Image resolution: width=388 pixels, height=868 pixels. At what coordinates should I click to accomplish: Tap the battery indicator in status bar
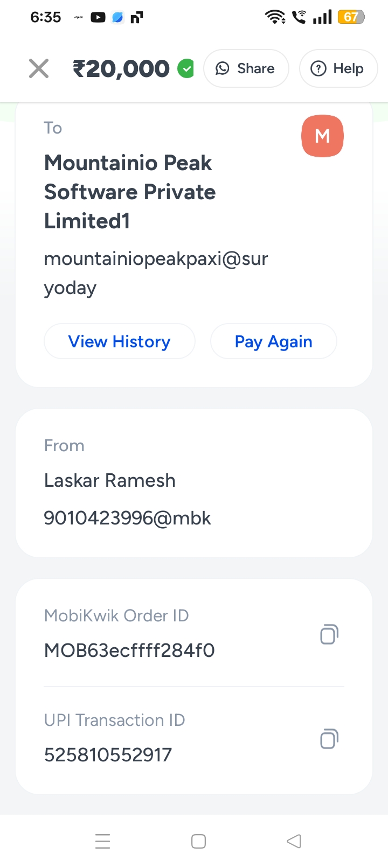351,17
